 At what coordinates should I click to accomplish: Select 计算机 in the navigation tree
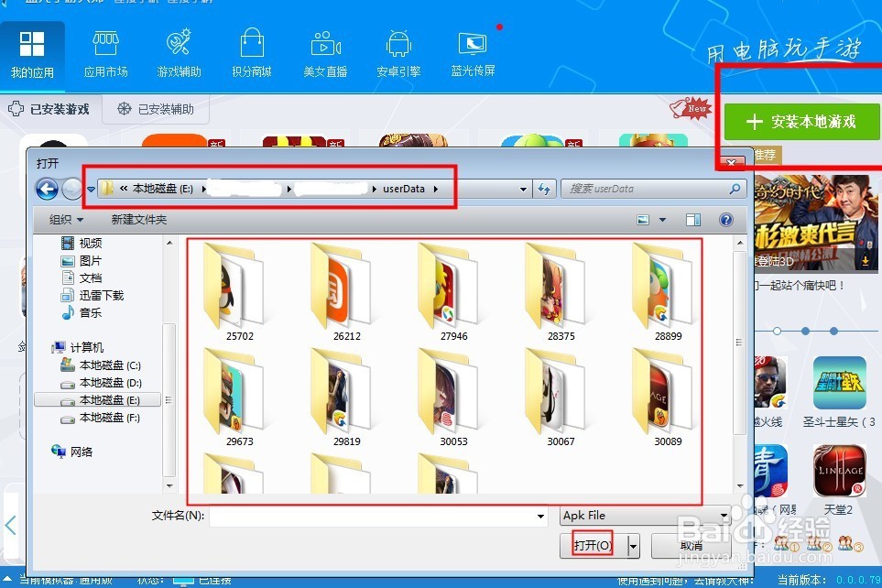point(78,347)
